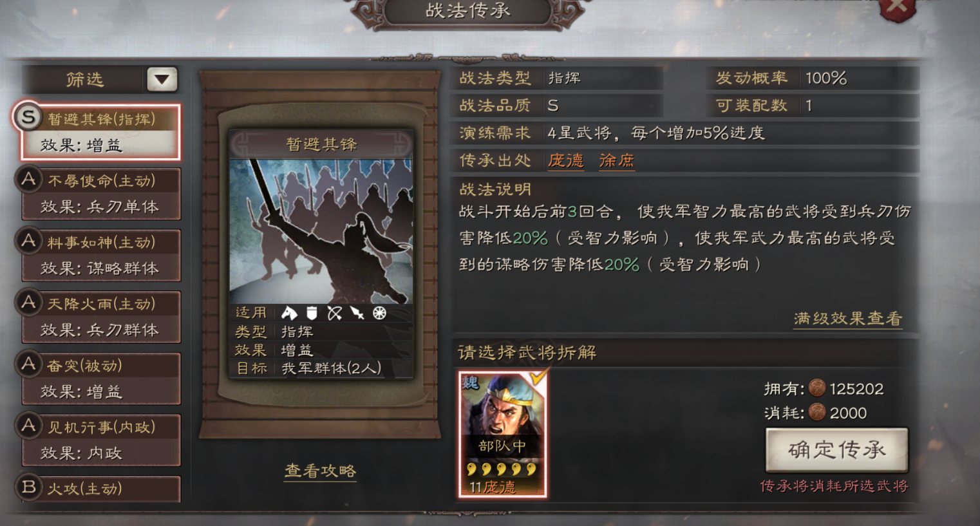
Task: Select the 天降火雨(主动) tactic entry
Action: click(101, 317)
